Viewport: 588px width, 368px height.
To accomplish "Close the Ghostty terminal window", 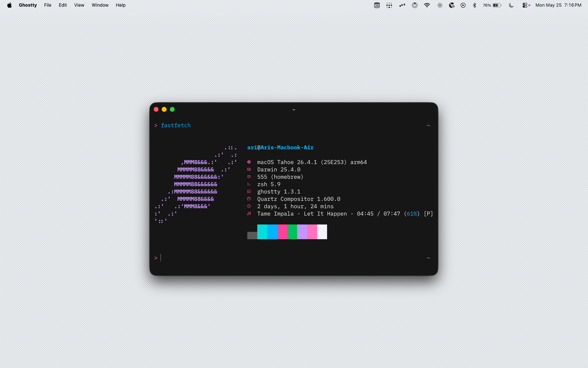I will point(156,109).
